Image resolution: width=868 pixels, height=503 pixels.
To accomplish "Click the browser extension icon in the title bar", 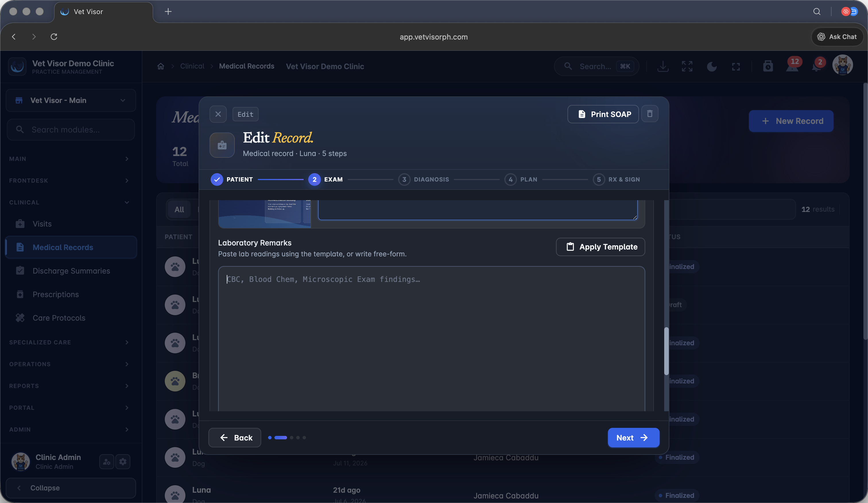I will pos(849,11).
